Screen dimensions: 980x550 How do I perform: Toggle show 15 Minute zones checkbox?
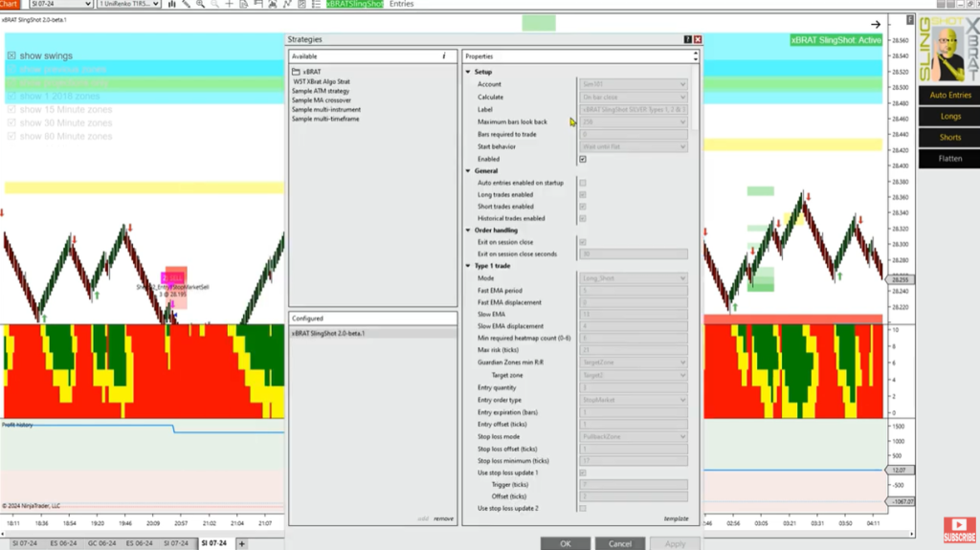[x=11, y=109]
